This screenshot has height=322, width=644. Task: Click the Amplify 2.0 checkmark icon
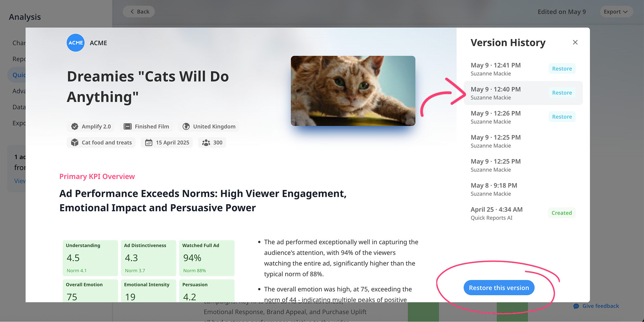click(74, 127)
